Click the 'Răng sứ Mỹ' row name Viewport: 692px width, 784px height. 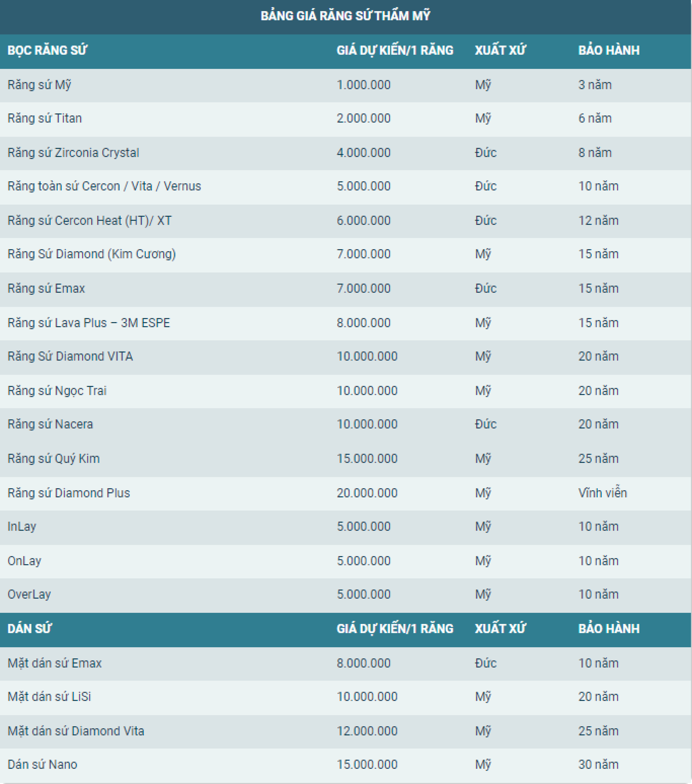pos(39,85)
